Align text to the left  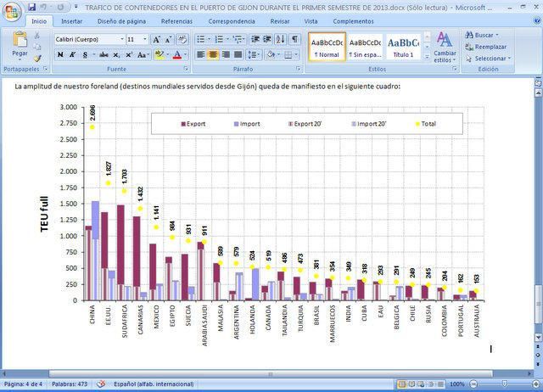[x=200, y=54]
